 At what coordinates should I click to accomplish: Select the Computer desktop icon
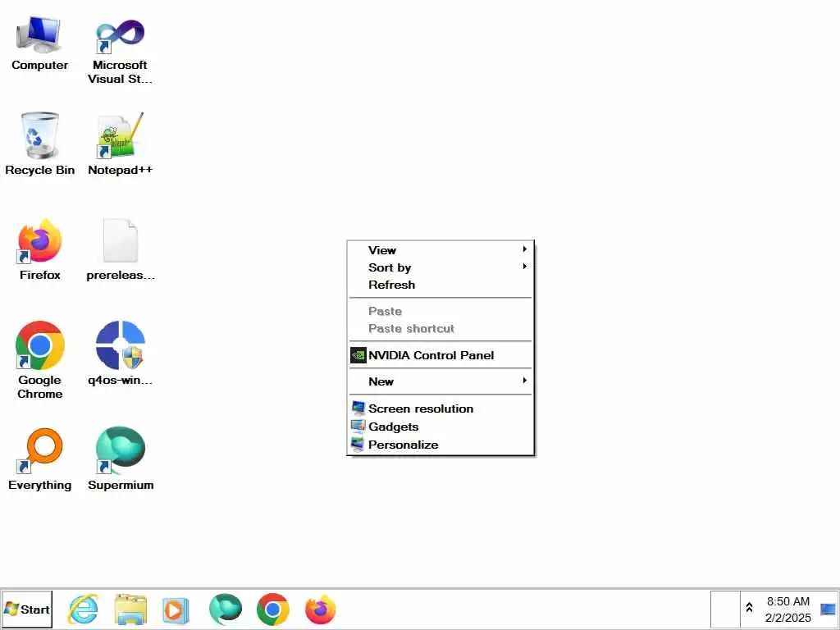point(39,44)
